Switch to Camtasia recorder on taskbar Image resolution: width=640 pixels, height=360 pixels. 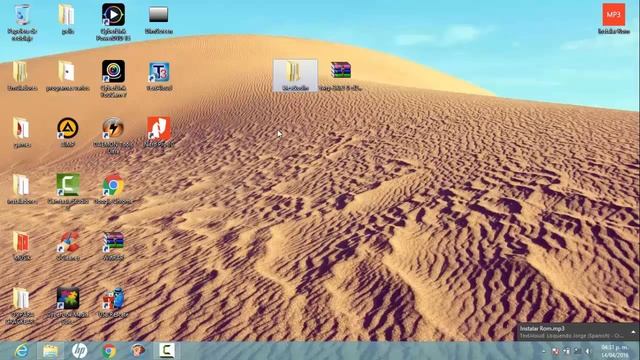[x=167, y=351]
